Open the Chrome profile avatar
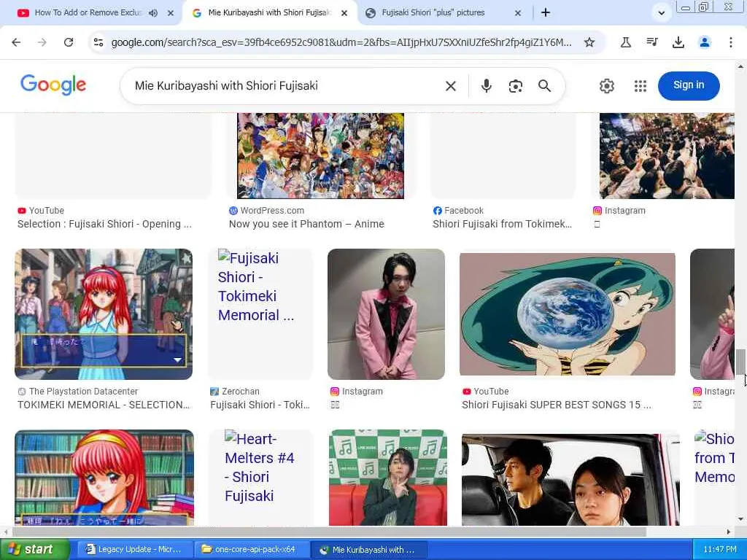 click(x=705, y=42)
